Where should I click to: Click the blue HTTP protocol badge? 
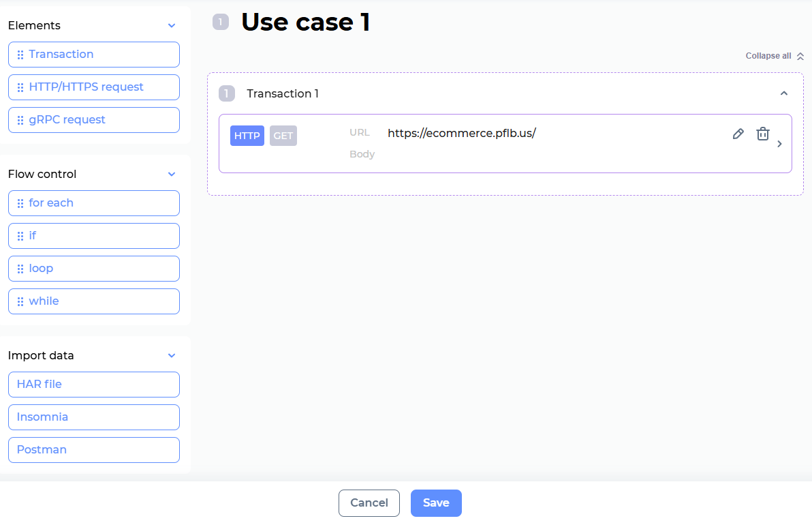[247, 136]
